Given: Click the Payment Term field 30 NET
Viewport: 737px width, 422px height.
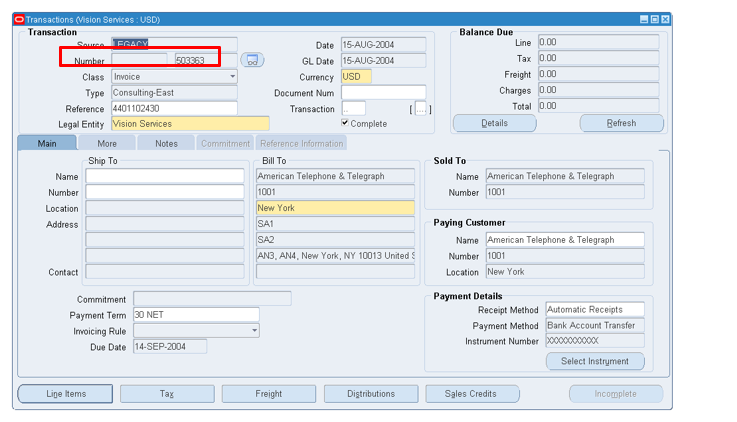Looking at the screenshot, I should point(196,314).
